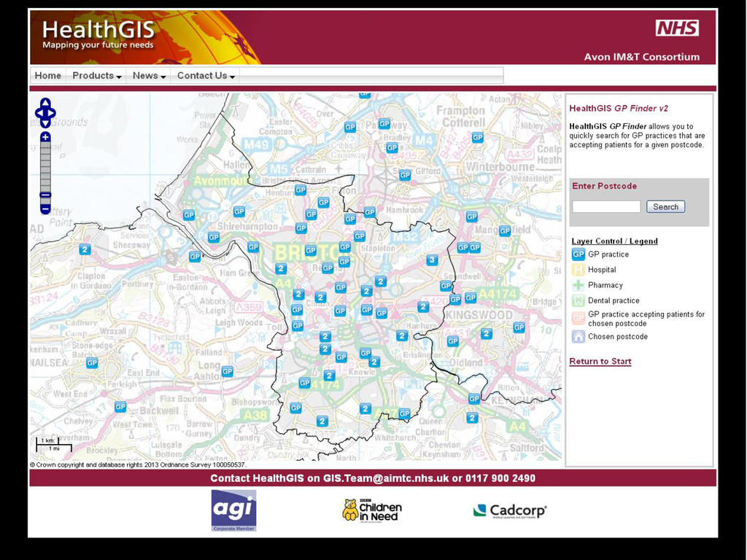Open the Products menu
The height and width of the screenshot is (560, 747).
click(x=97, y=76)
